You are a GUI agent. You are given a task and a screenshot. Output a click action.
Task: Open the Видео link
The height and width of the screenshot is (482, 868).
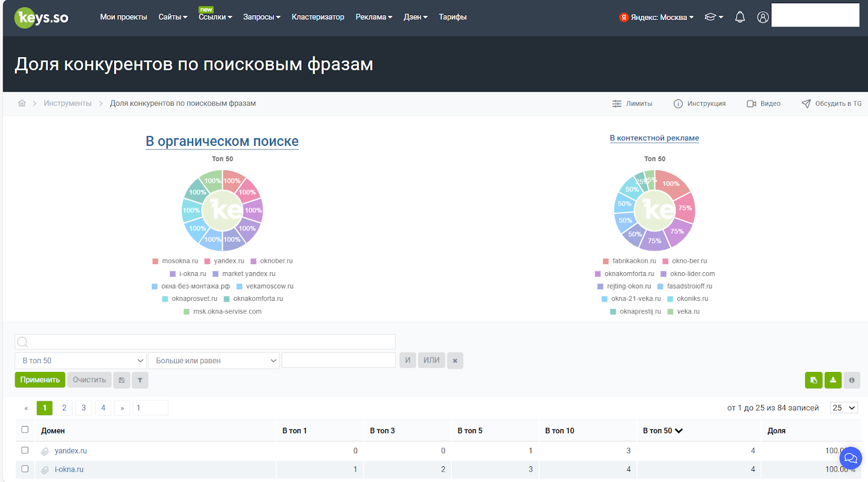click(x=763, y=104)
